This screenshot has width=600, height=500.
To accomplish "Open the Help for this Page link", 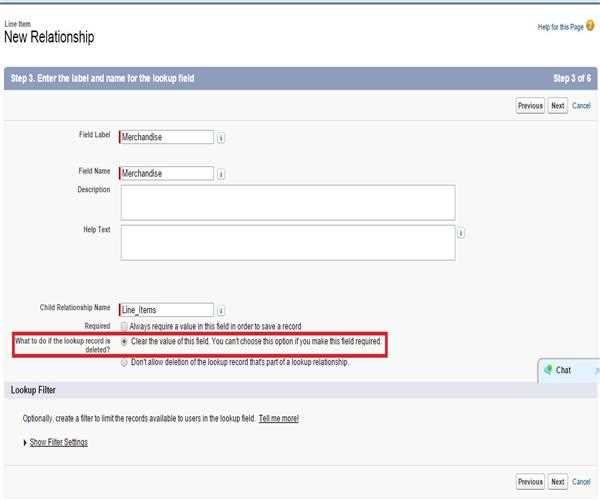I will tap(560, 27).
